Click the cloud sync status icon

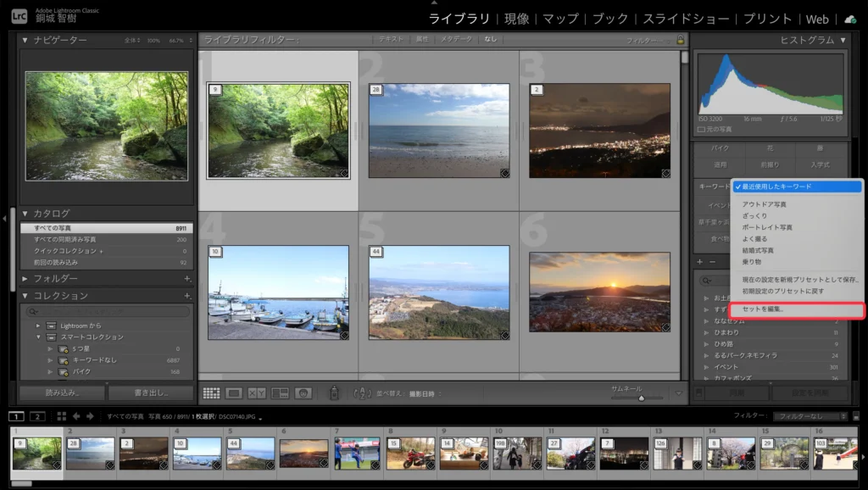[x=850, y=19]
